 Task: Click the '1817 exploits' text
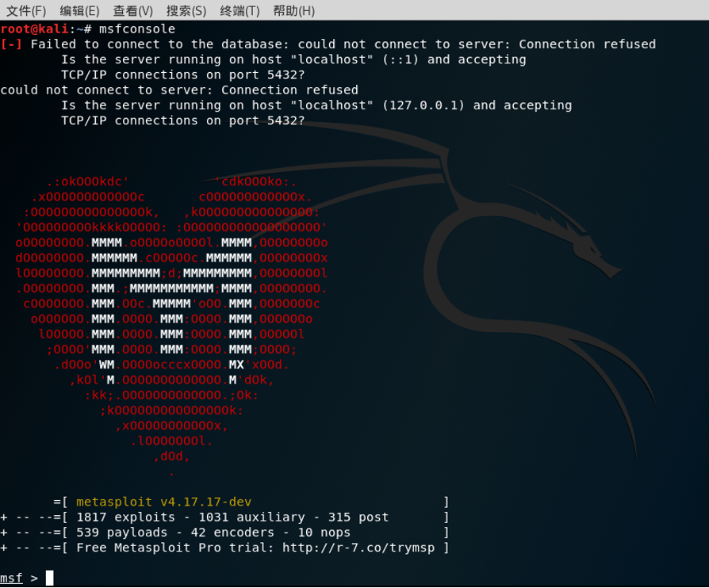[x=126, y=517]
